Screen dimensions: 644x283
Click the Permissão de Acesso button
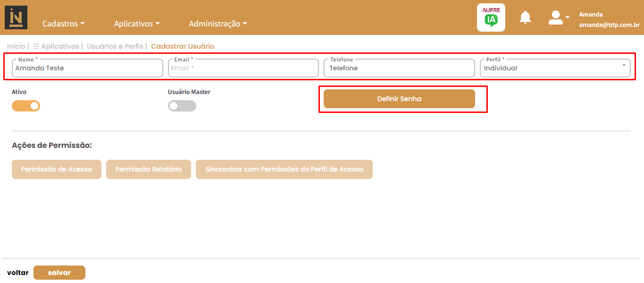coord(57,169)
